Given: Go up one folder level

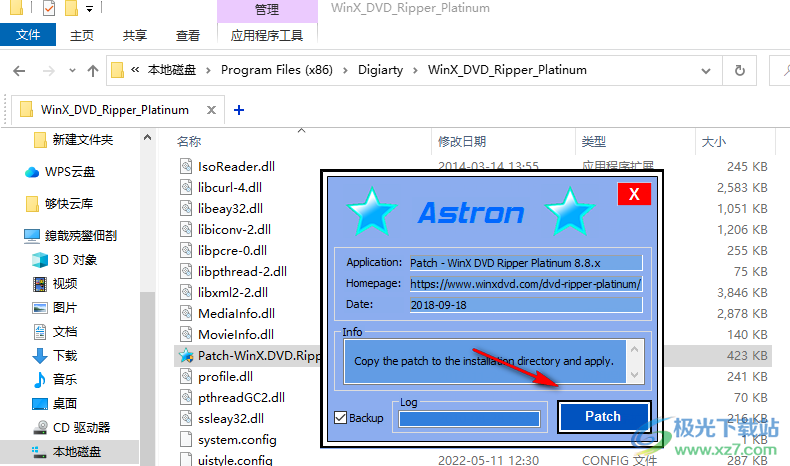Looking at the screenshot, I should [x=93, y=71].
